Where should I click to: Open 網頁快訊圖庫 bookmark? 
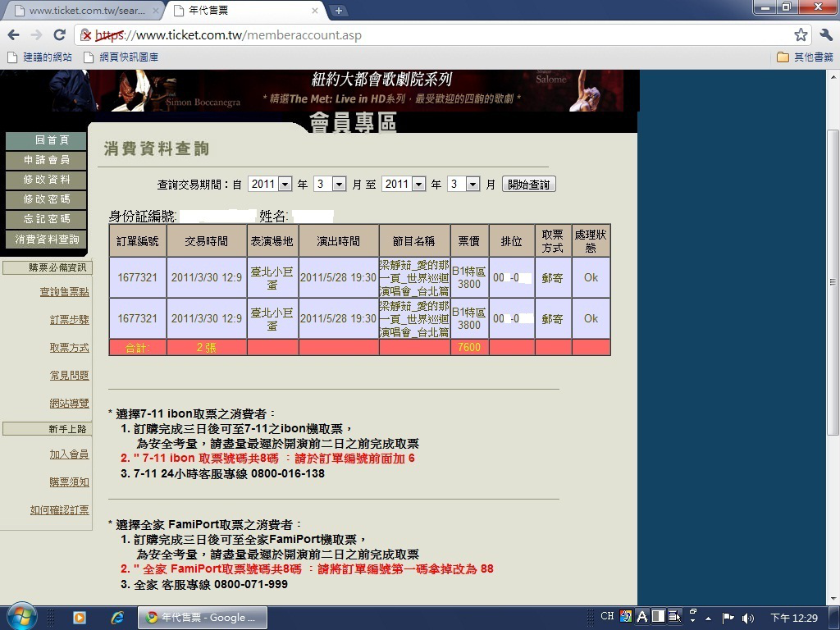(x=121, y=57)
